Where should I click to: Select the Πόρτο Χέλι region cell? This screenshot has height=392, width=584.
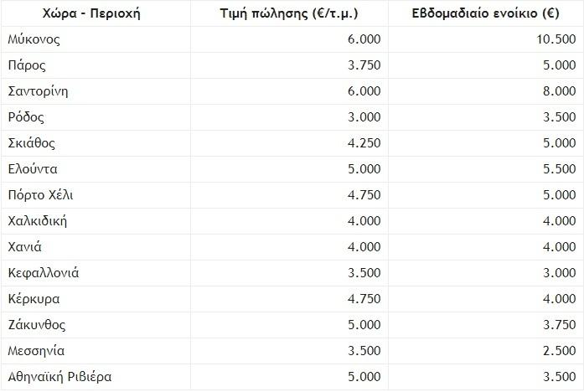pos(40,195)
